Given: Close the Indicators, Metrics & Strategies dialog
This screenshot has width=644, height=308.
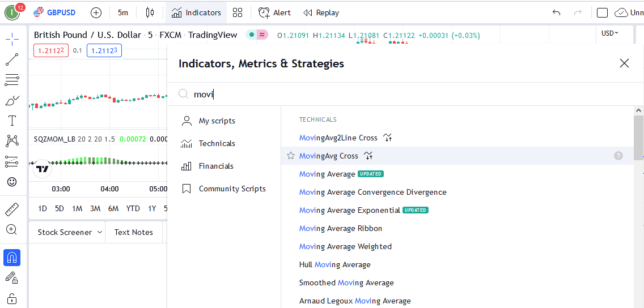Looking at the screenshot, I should 624,63.
